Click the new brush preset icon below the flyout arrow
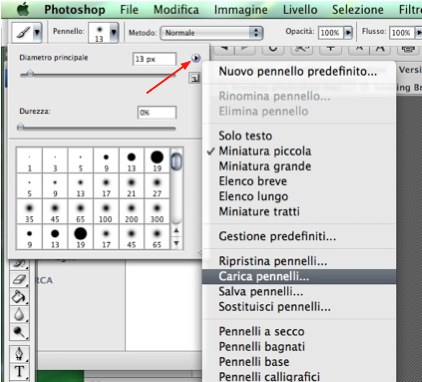This screenshot has width=422, height=382. pos(194,78)
